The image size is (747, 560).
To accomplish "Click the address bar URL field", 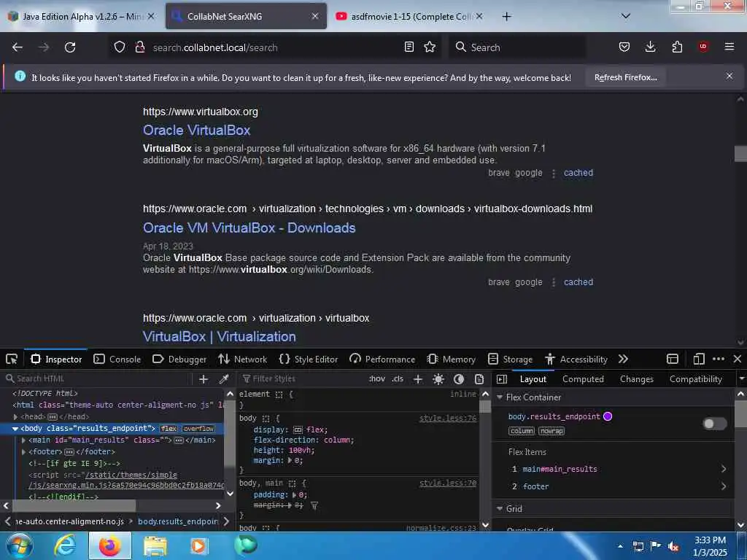I will coord(275,47).
